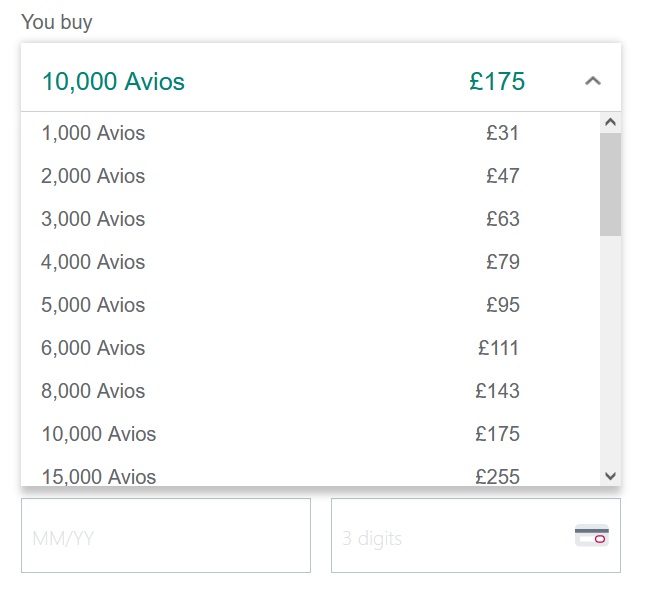
Task: Select the 2,000 Avios option
Action: tap(93, 176)
